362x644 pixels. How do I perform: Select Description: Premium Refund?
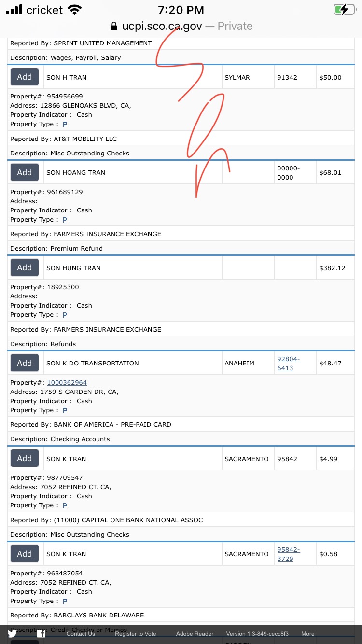[x=56, y=249]
